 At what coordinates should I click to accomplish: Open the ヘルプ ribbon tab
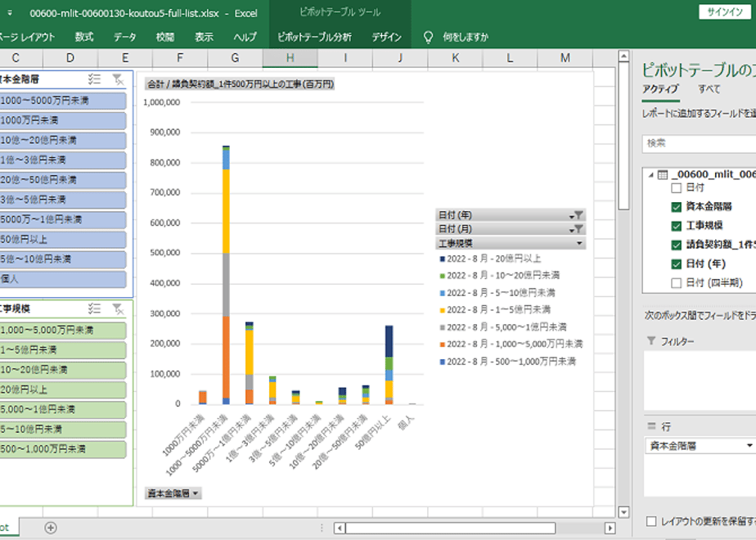(x=245, y=37)
